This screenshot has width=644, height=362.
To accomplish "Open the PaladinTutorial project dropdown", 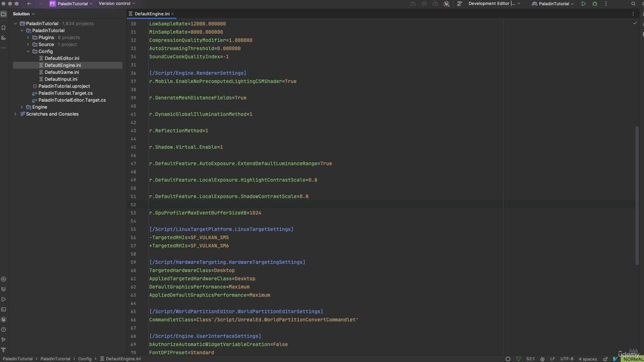I will 71,4.
